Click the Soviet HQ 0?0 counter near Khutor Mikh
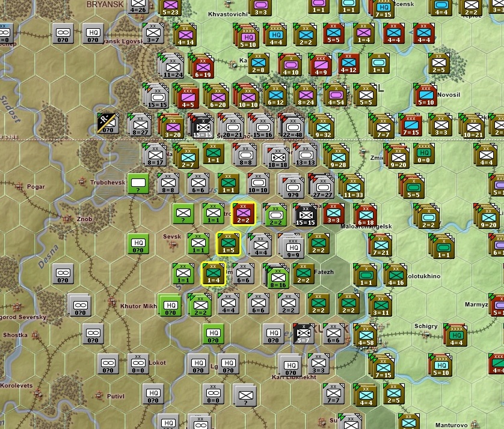The image size is (504, 429). pos(171,306)
